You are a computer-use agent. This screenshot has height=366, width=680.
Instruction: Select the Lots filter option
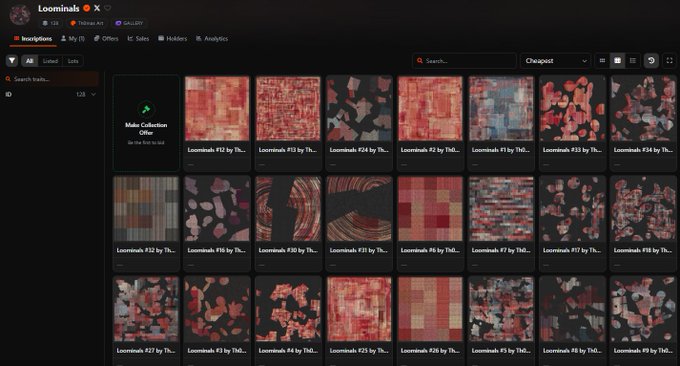[x=73, y=61]
